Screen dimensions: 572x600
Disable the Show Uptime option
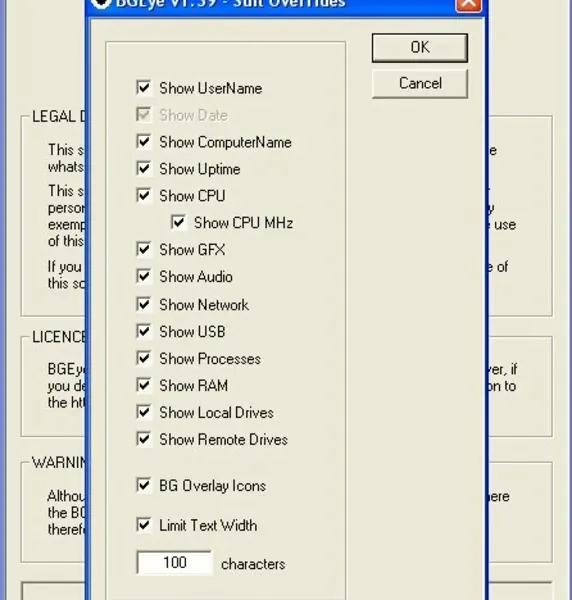coord(144,169)
